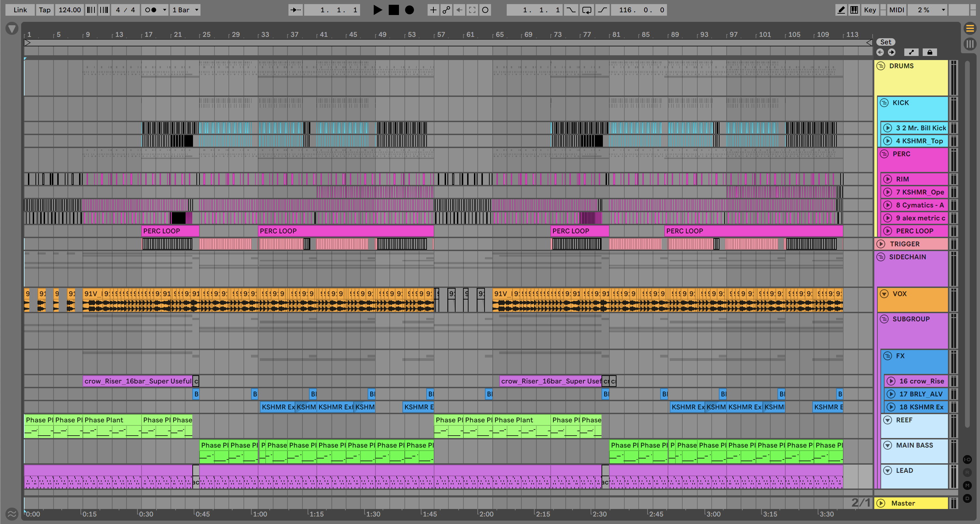Unfold the VOX track
The image size is (980, 524).
pyautogui.click(x=884, y=294)
